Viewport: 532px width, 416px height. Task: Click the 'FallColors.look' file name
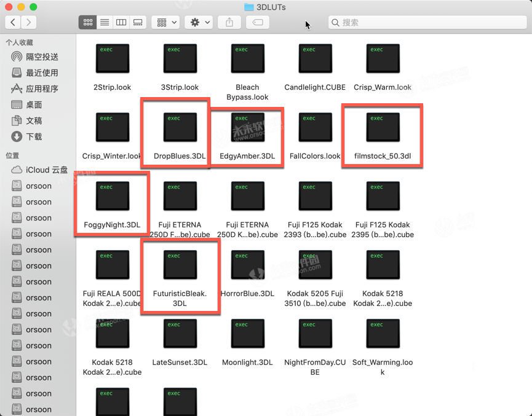coord(315,156)
